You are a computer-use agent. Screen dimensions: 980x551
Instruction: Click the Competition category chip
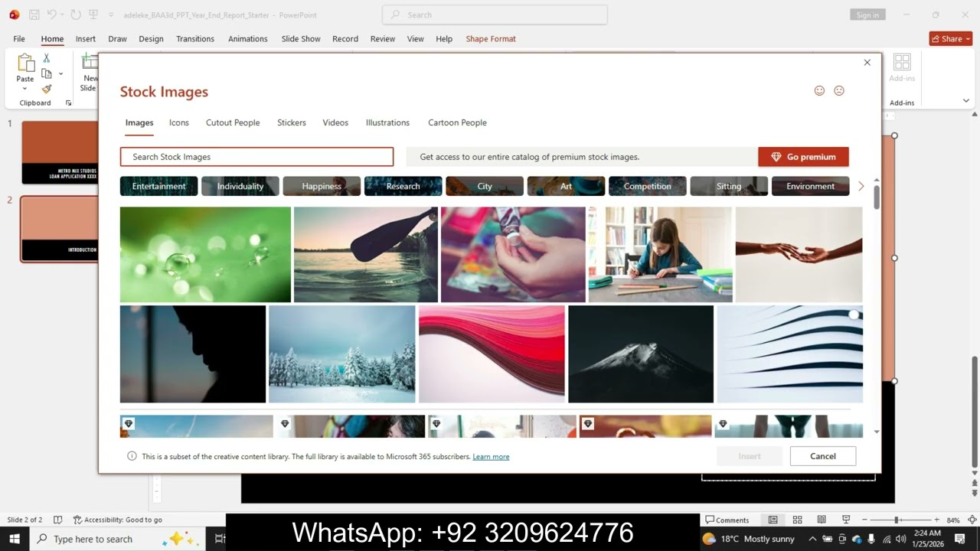coord(647,186)
